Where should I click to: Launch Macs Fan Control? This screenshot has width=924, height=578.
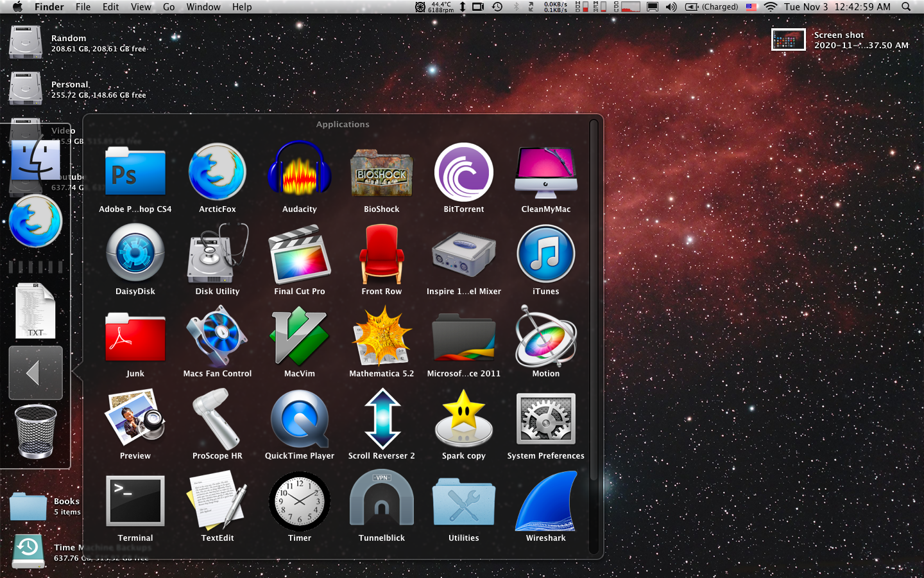(x=218, y=337)
